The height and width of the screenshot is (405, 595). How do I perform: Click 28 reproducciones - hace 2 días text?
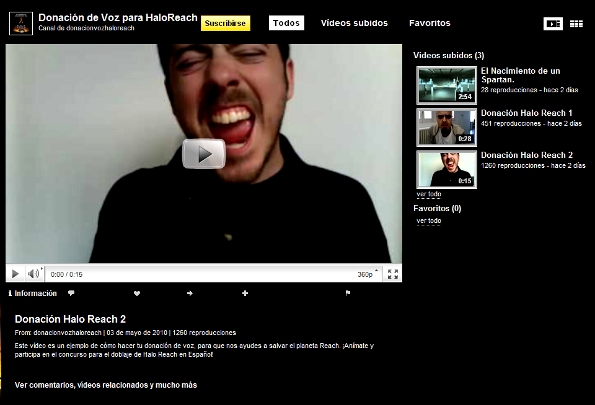click(529, 90)
